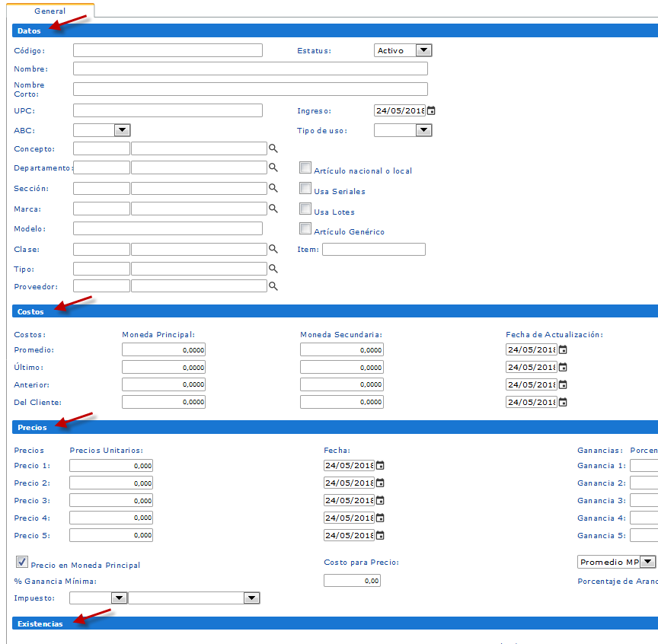
Task: Open the Departamento lookup magnifier icon
Action: 273,167
